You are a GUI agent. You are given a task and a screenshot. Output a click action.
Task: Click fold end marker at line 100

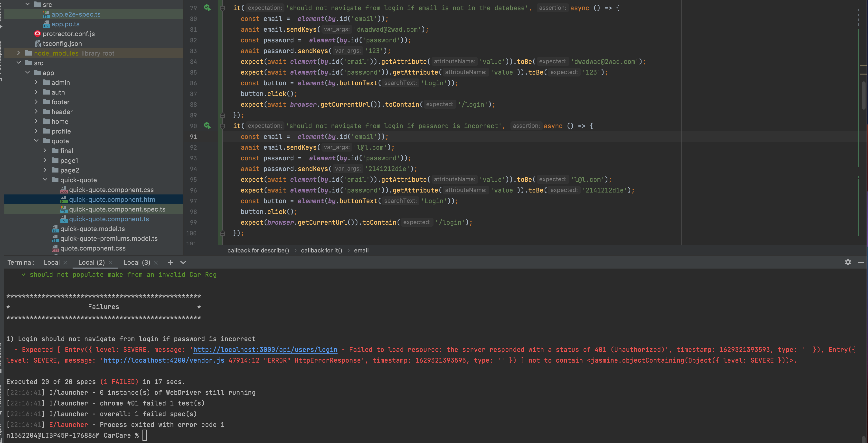222,233
